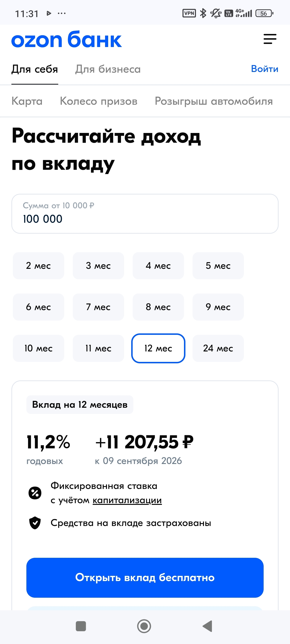This screenshot has height=644, width=290.
Task: Tap the percent icon near fixed rate
Action: (35, 493)
